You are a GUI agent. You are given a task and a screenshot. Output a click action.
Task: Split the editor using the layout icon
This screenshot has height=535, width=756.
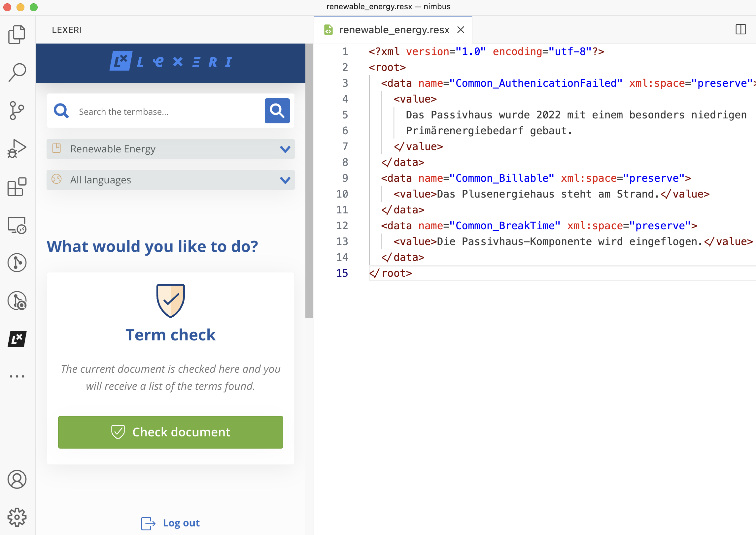click(x=740, y=29)
